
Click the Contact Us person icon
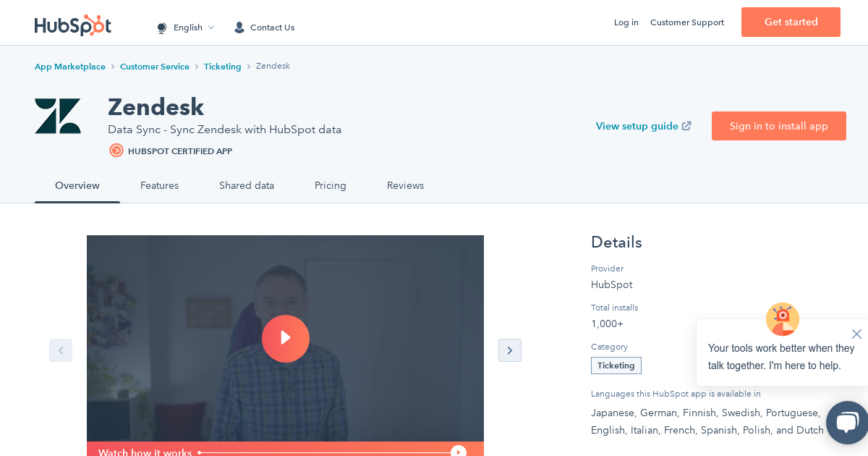(239, 28)
